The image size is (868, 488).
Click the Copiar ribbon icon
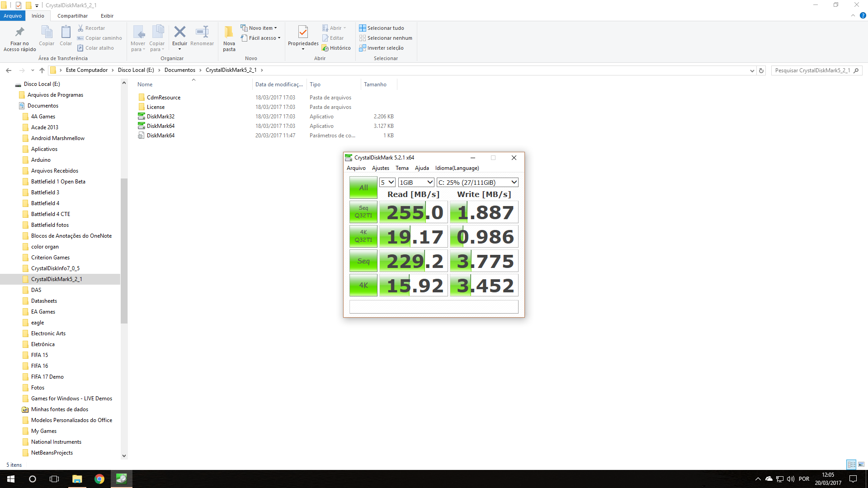coord(47,32)
